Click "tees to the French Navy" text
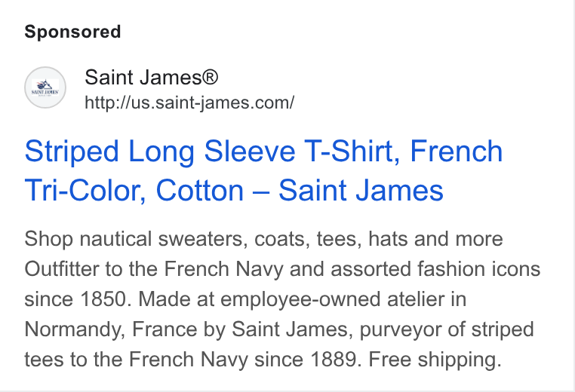Viewport: 575px width, 392px height. pos(136,359)
